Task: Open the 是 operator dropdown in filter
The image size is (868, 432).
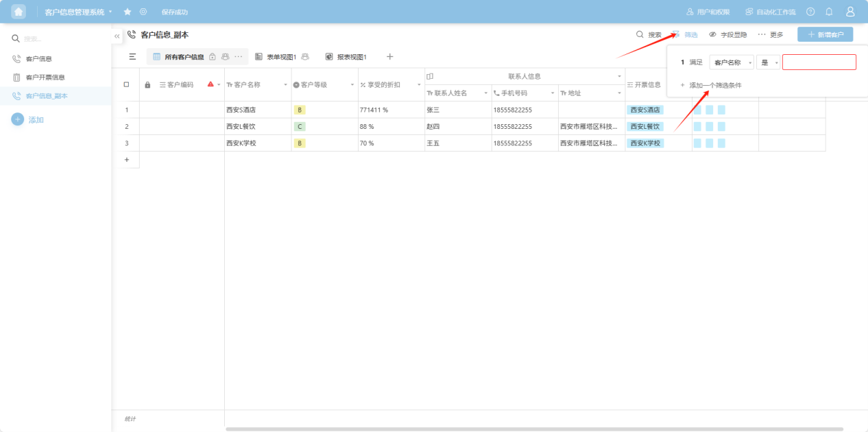Action: (768, 62)
